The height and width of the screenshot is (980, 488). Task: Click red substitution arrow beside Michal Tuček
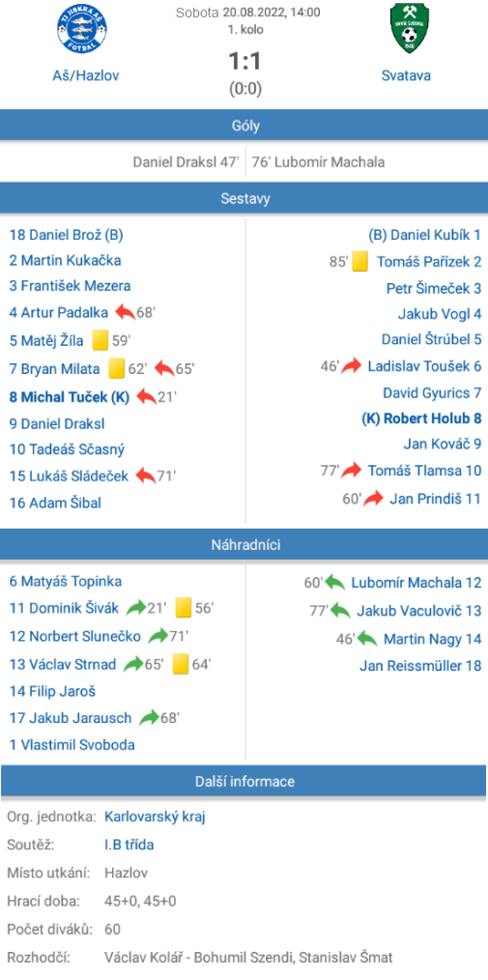146,396
